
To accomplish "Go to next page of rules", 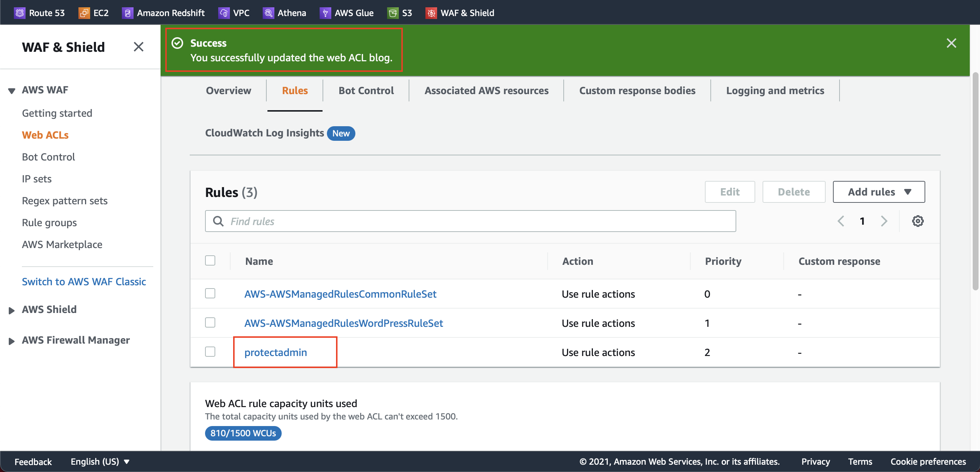I will coord(884,221).
